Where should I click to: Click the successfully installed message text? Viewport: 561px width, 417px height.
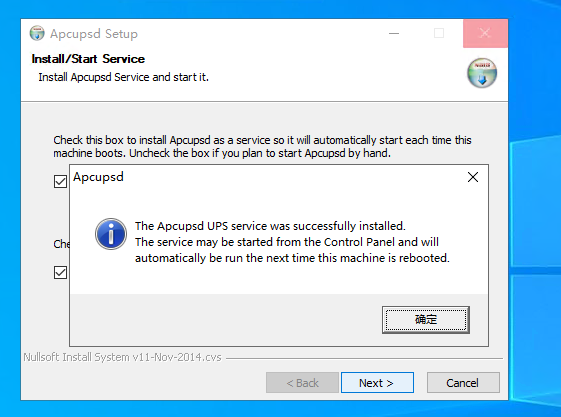pyautogui.click(x=270, y=226)
